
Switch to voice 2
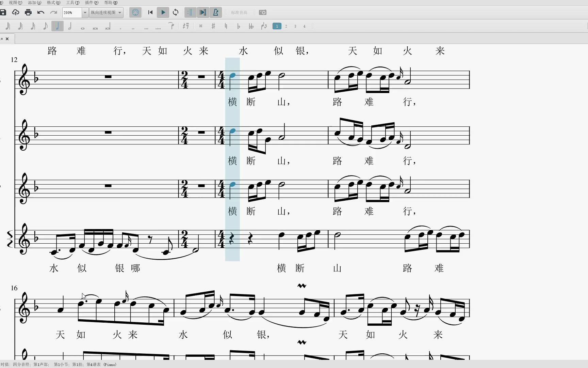[286, 26]
